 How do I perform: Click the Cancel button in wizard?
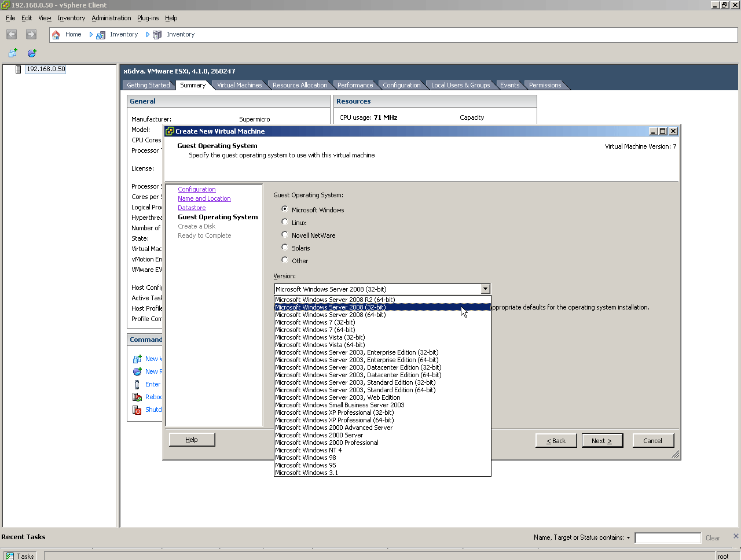coord(652,441)
